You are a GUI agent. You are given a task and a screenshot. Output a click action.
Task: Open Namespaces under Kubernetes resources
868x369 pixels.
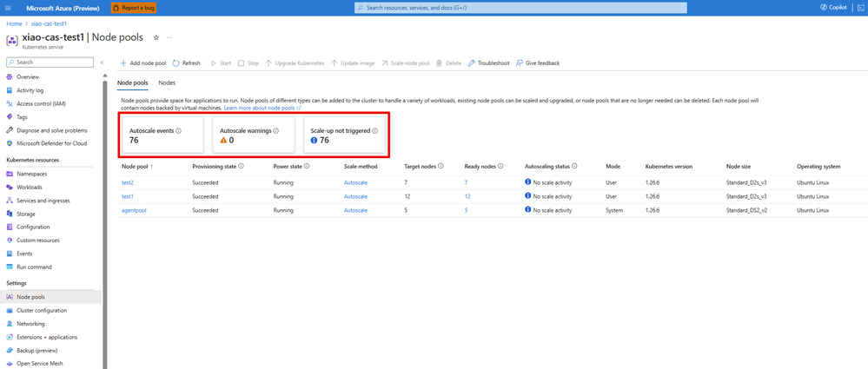point(32,174)
